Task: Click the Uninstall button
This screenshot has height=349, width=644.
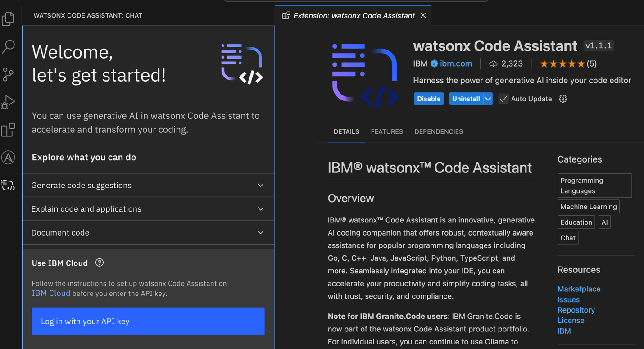Action: click(x=466, y=99)
